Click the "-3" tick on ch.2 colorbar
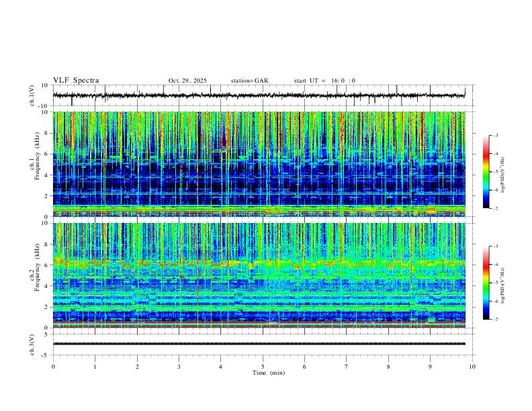532x411 pixels. pos(495,246)
